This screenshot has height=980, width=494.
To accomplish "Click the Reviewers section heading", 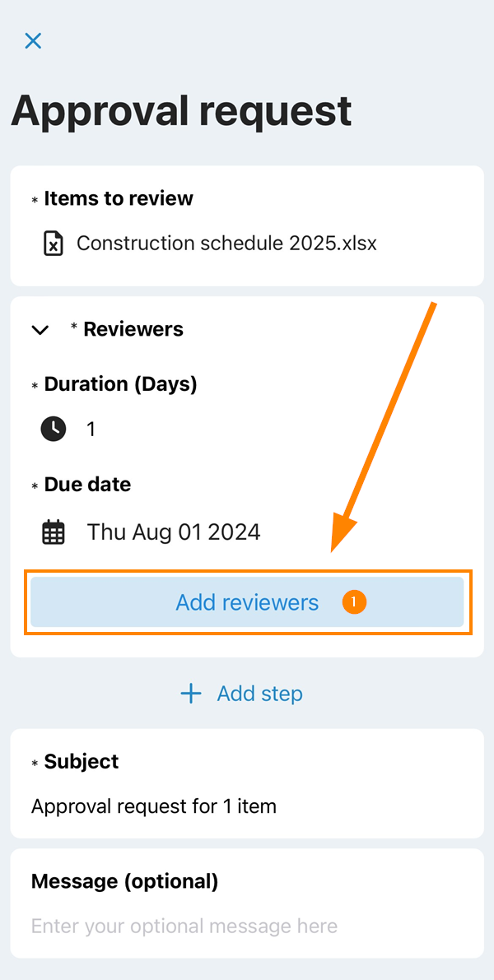I will [133, 329].
